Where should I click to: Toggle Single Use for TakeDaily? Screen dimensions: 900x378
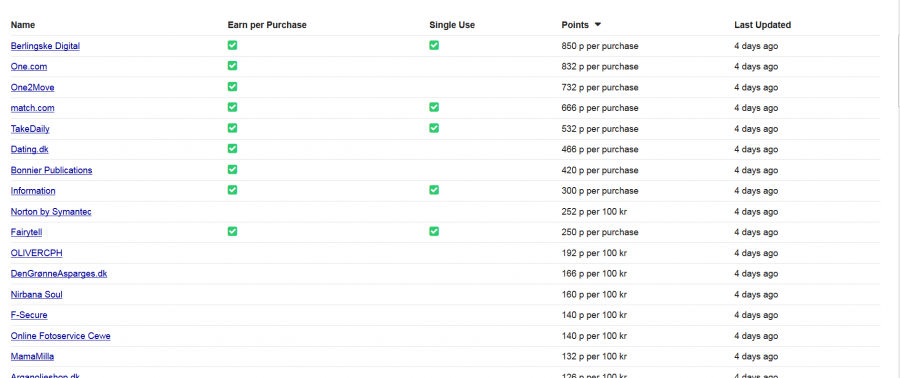pos(434,128)
